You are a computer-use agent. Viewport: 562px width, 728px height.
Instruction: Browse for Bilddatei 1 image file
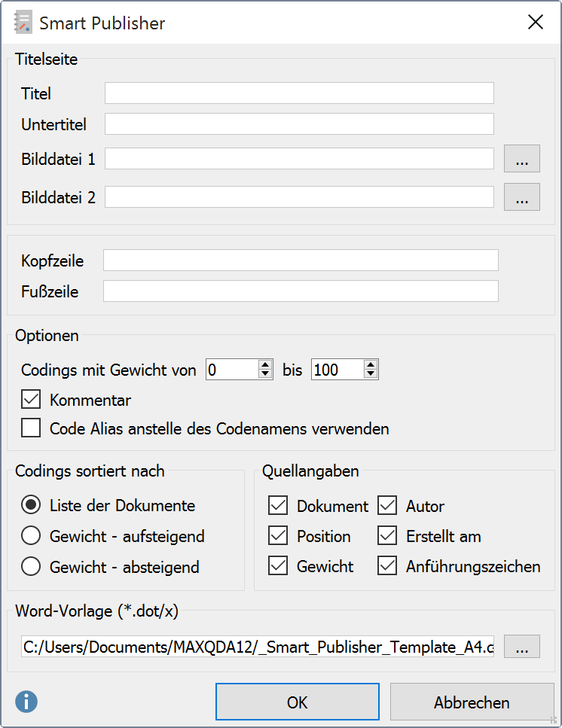click(x=522, y=159)
